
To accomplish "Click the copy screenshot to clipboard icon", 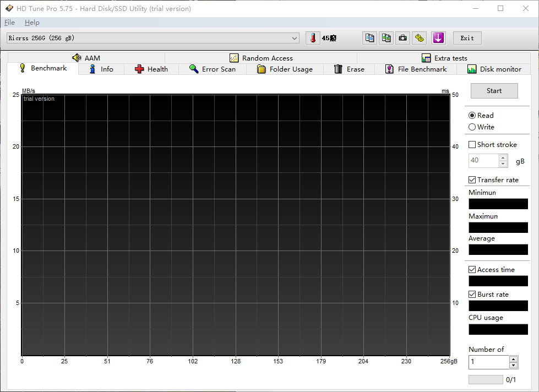I will (385, 37).
